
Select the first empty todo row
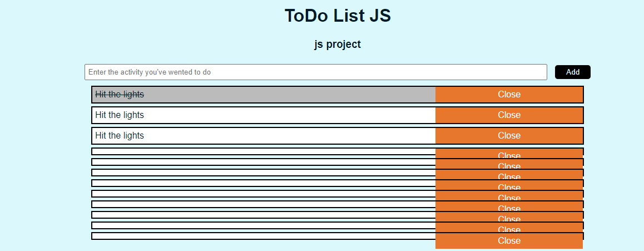tap(263, 151)
